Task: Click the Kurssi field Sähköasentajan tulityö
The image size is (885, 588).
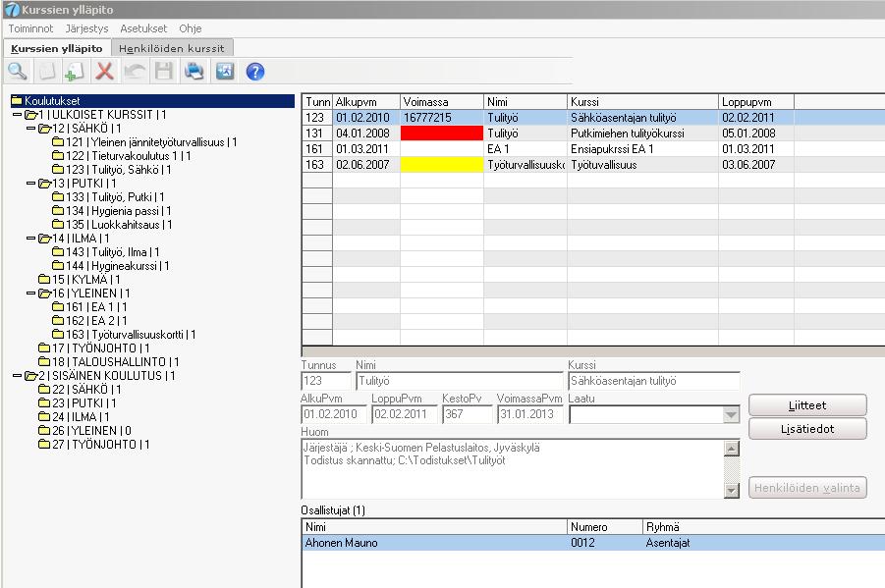Action: (x=653, y=381)
